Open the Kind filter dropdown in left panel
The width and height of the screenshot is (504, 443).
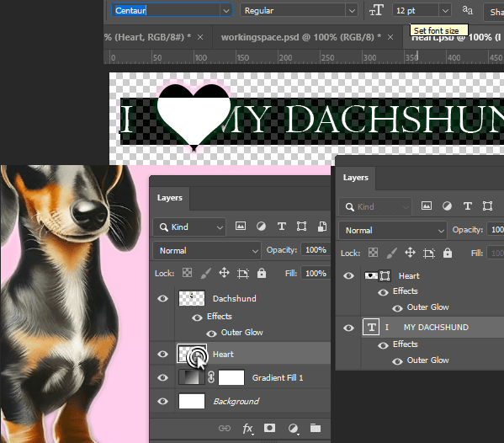[x=189, y=227]
